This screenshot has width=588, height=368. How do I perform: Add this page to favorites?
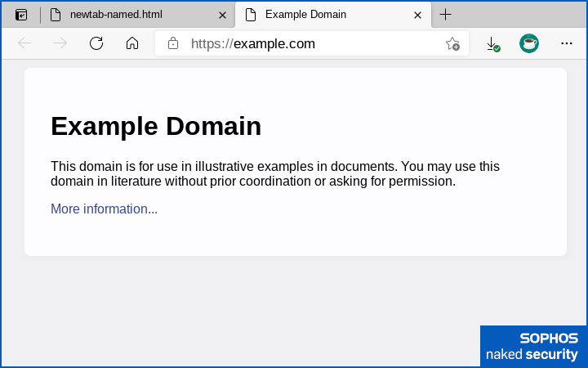pyautogui.click(x=452, y=44)
